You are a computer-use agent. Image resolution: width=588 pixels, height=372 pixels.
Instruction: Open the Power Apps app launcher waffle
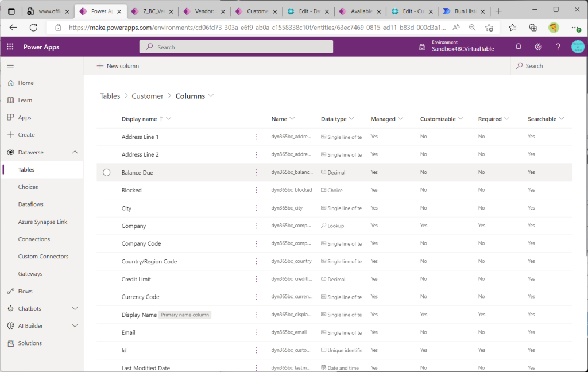[10, 47]
